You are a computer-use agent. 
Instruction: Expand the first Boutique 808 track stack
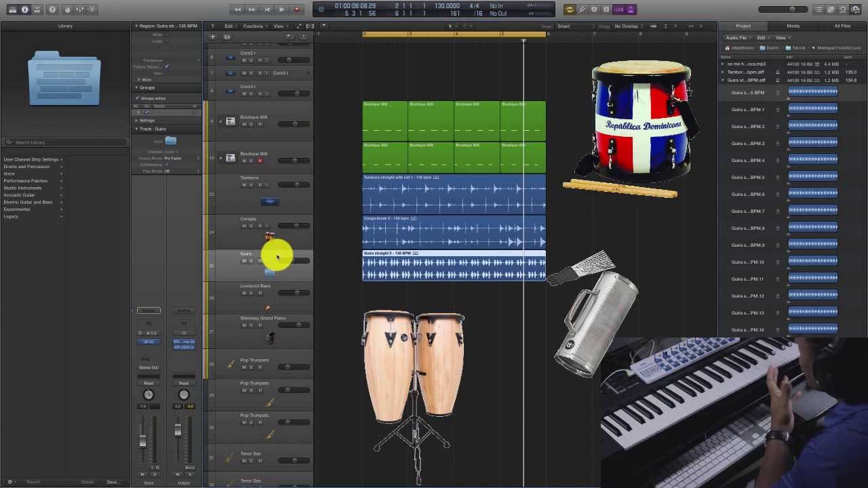click(x=220, y=121)
